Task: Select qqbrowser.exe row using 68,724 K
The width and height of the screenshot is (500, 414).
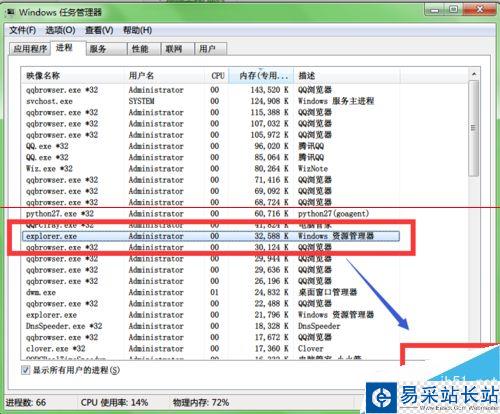Action: click(211, 202)
